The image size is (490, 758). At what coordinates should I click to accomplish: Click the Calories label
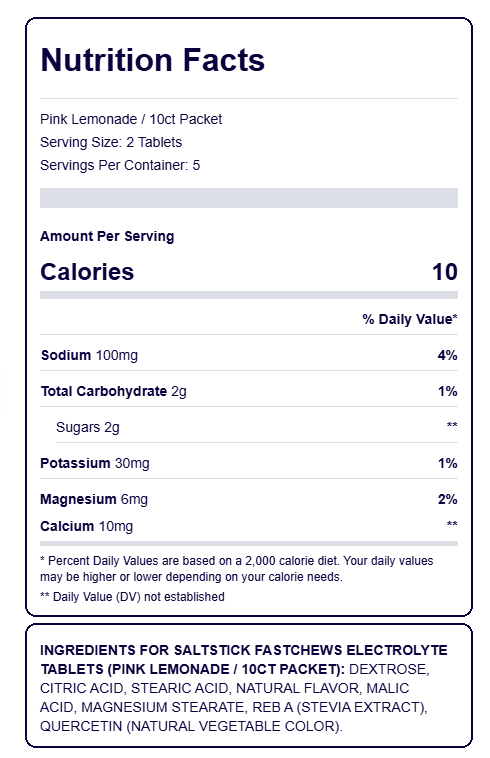pyautogui.click(x=87, y=272)
